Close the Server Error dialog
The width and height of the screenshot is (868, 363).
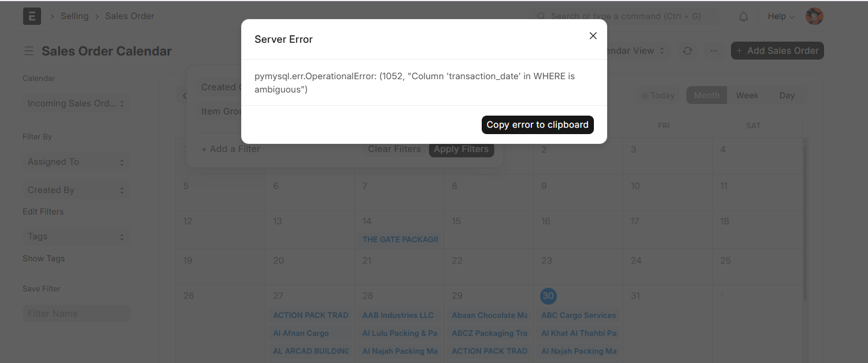coord(593,36)
